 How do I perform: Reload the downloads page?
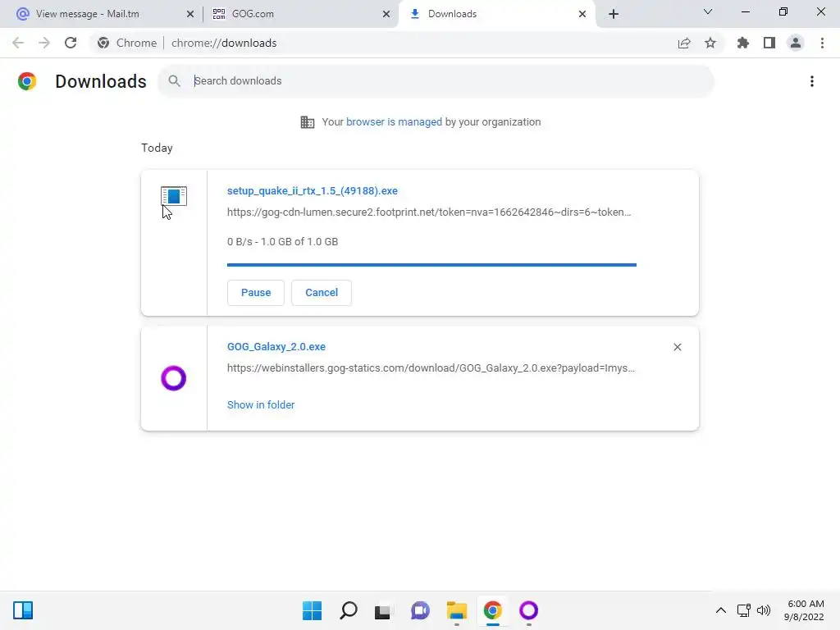coord(71,43)
